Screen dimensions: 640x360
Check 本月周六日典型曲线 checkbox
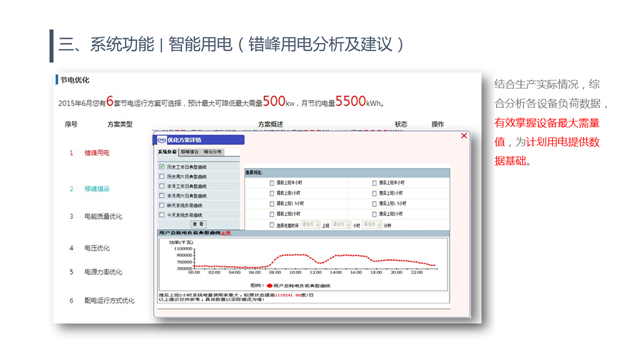click(x=162, y=196)
